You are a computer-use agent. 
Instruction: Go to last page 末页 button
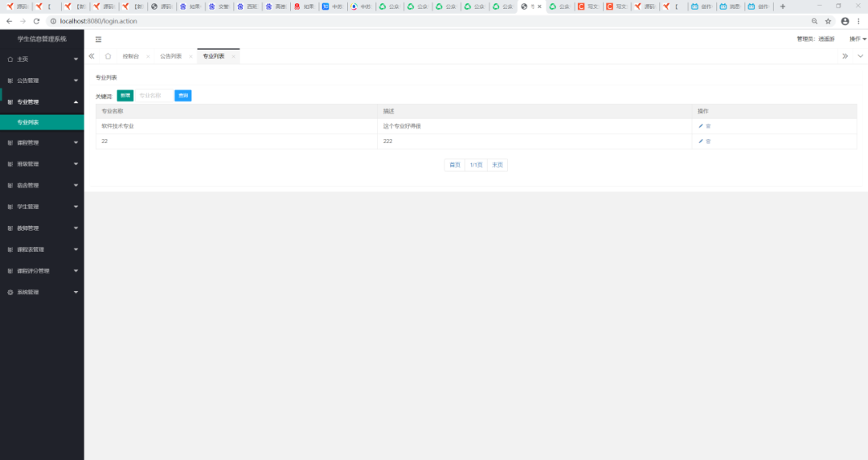(x=497, y=165)
